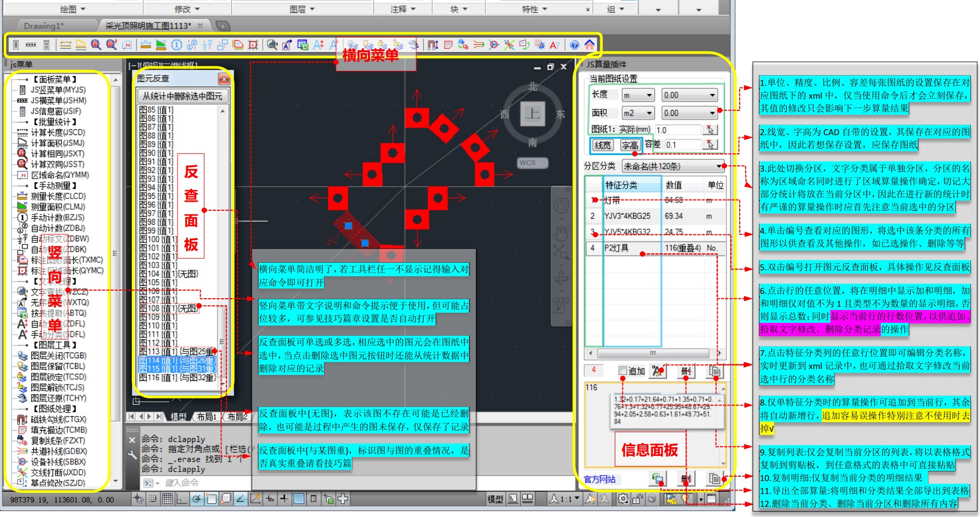Expand the 分区分类 未命名 dropdown
This screenshot has width=980, height=517.
(x=673, y=166)
